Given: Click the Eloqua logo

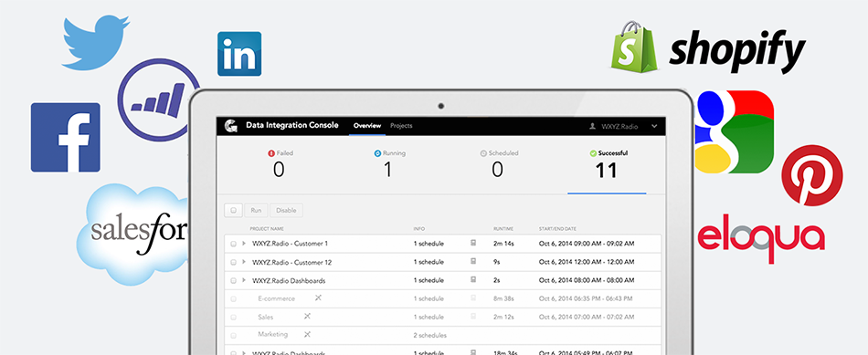Looking at the screenshot, I should coord(761,239).
